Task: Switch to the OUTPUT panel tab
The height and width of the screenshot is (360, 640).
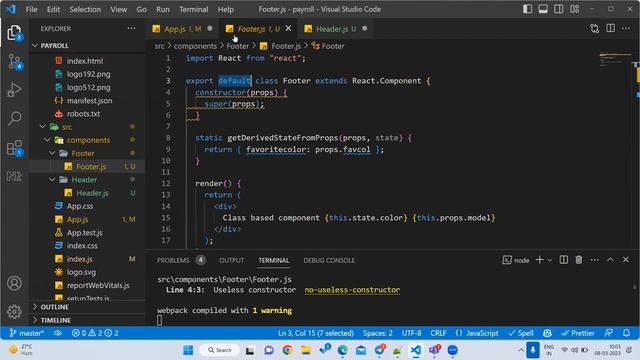Action: point(231,260)
